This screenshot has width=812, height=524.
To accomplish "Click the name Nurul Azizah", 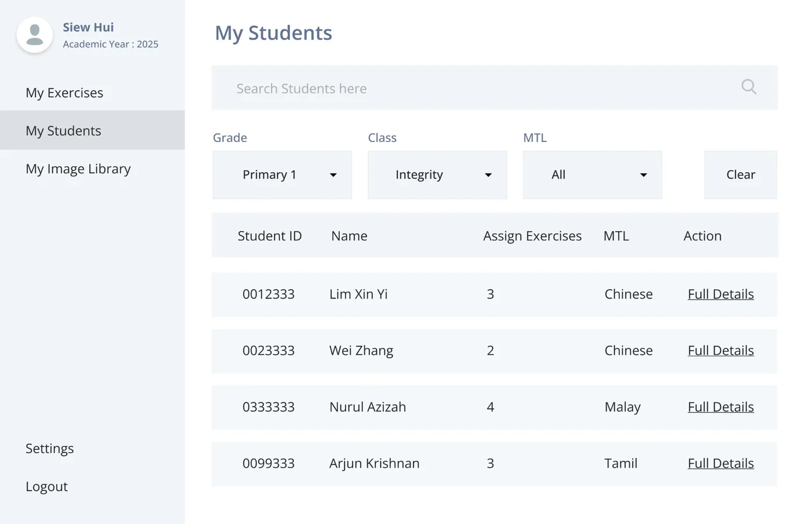I will 368,407.
